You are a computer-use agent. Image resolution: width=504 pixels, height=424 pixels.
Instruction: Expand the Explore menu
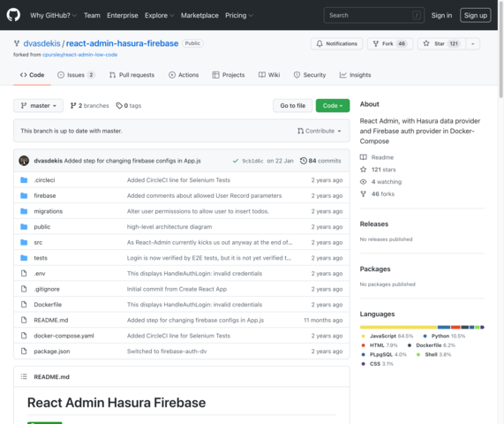coord(159,15)
